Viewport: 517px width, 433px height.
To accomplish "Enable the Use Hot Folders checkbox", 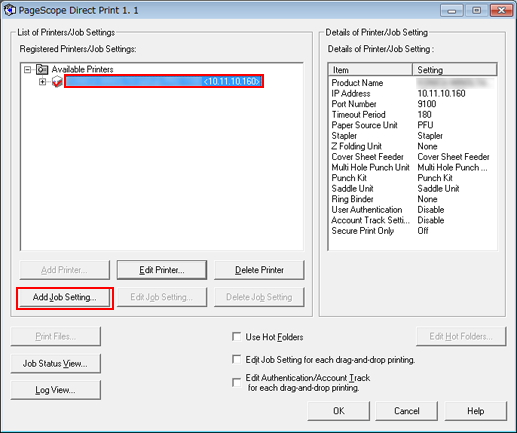I will (237, 337).
